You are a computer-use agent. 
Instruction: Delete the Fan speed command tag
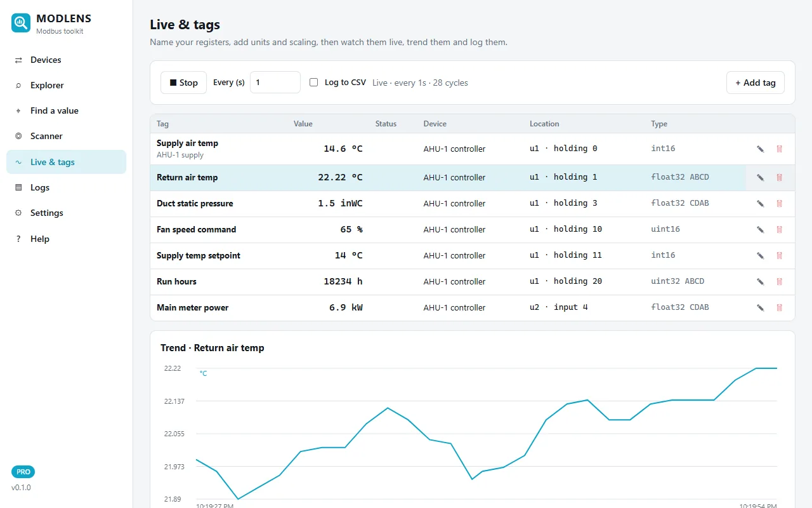779,230
